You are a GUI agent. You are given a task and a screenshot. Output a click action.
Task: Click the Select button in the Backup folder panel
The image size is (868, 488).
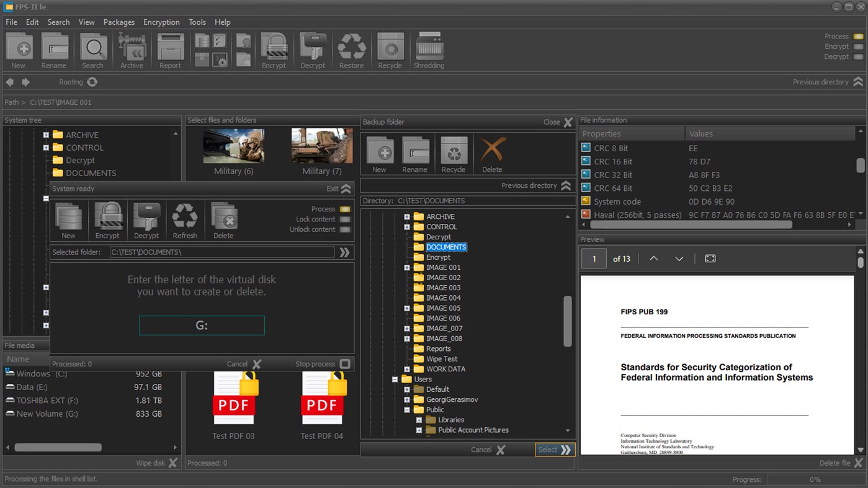coord(554,449)
